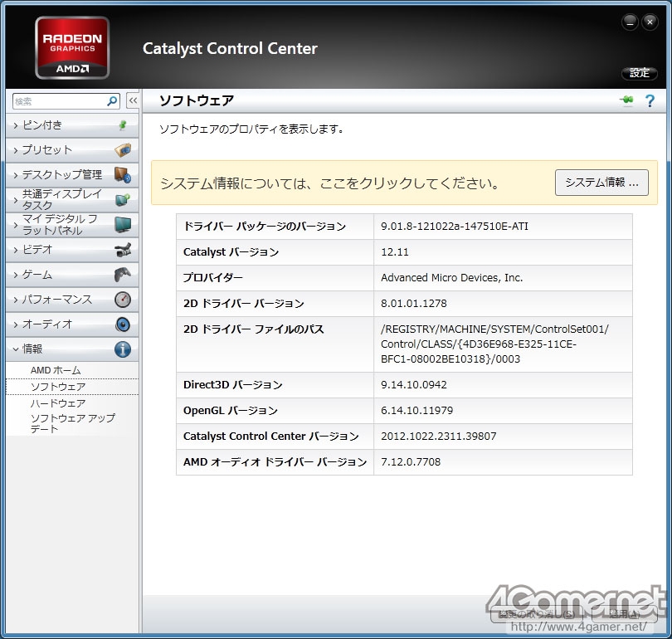The image size is (672, 639).
Task: Click the パフォーマンス gauge icon
Action: point(123,299)
